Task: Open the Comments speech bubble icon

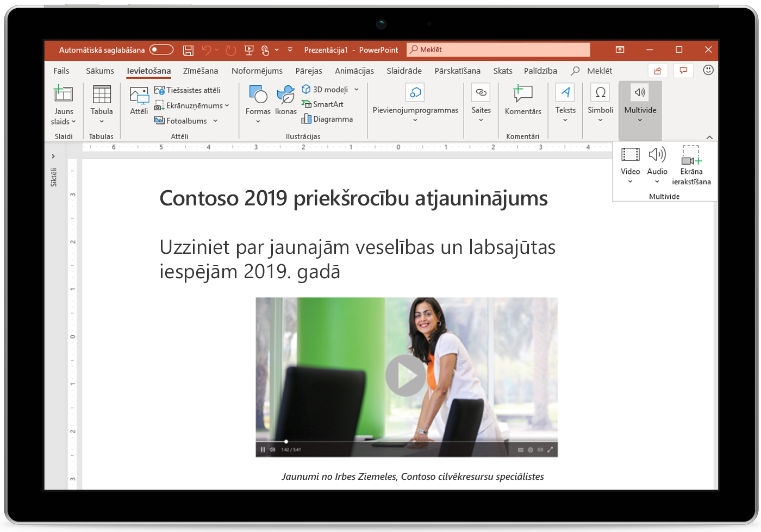Action: pyautogui.click(x=683, y=71)
